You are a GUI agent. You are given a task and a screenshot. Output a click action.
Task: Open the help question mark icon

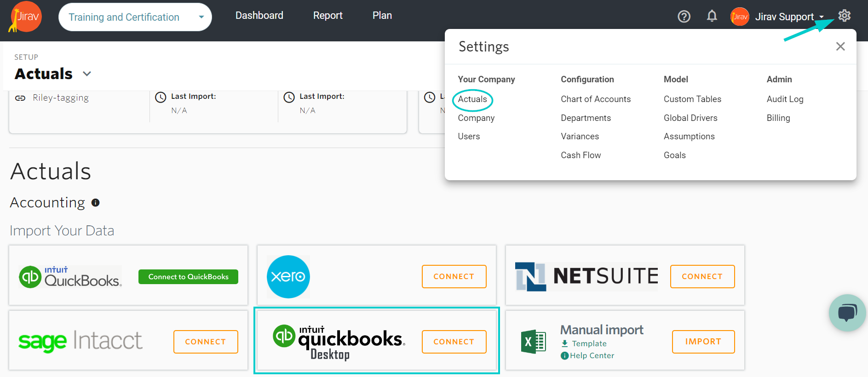(x=684, y=17)
